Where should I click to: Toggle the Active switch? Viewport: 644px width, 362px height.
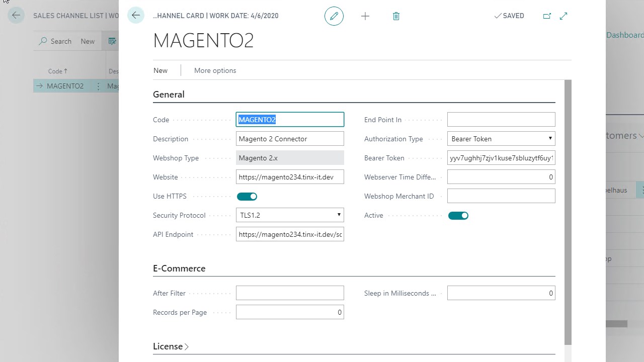pos(458,215)
